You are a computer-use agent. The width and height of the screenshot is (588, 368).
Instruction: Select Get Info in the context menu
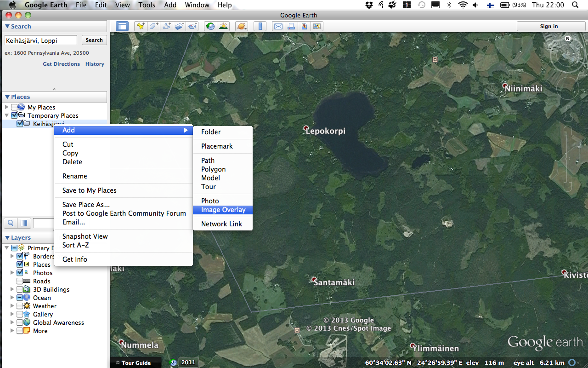(x=123, y=259)
